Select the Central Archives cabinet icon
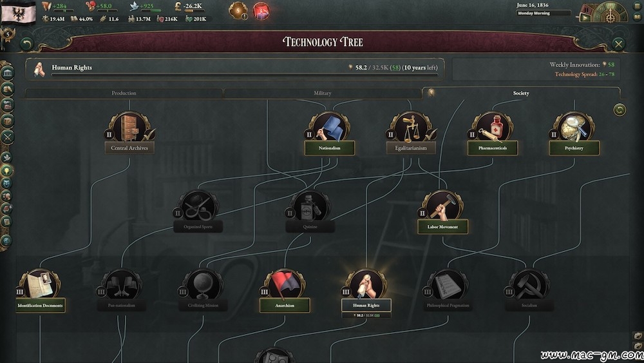 click(x=129, y=128)
